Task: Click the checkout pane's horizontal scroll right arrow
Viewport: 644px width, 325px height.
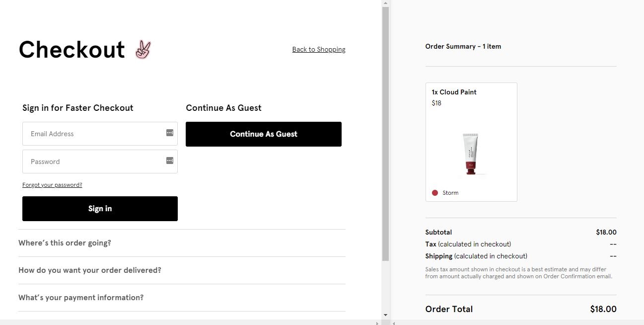Action: coord(377,323)
